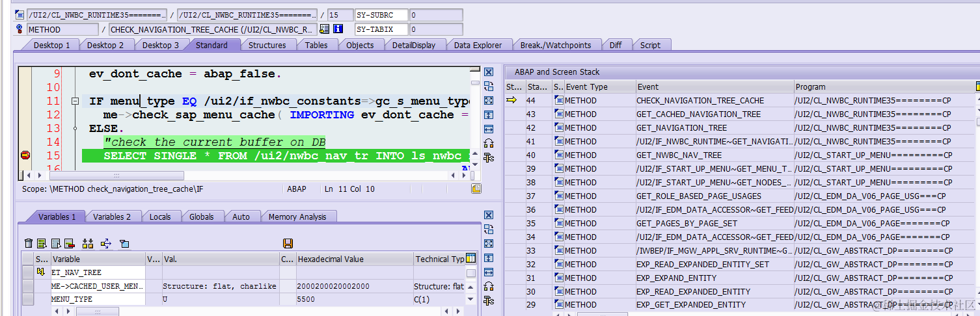Select stack level 43 GET_CACHED_NAVIGATION_TREE row

pos(740,114)
